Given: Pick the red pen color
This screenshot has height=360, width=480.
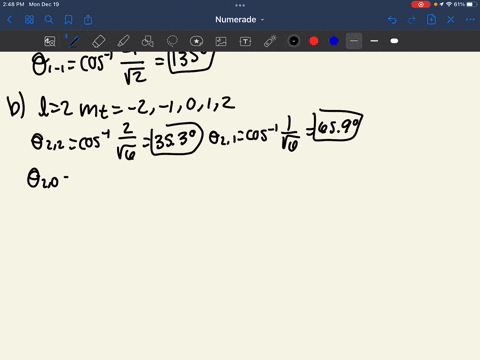Looking at the screenshot, I should tap(314, 41).
